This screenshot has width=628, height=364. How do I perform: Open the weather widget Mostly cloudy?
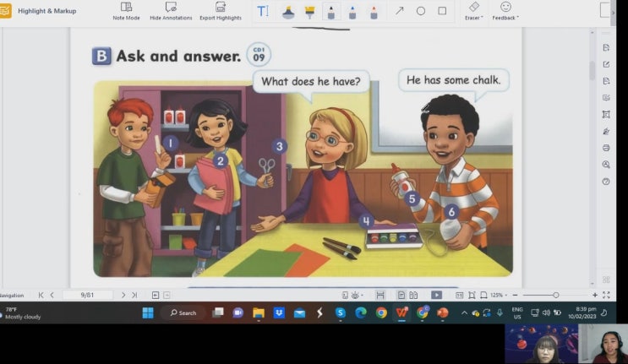pos(21,312)
